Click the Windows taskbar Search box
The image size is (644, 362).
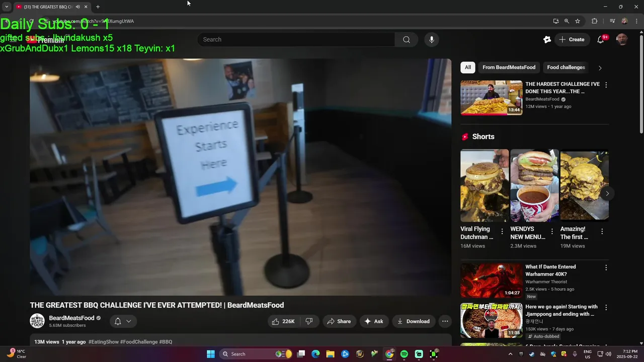pos(257,354)
